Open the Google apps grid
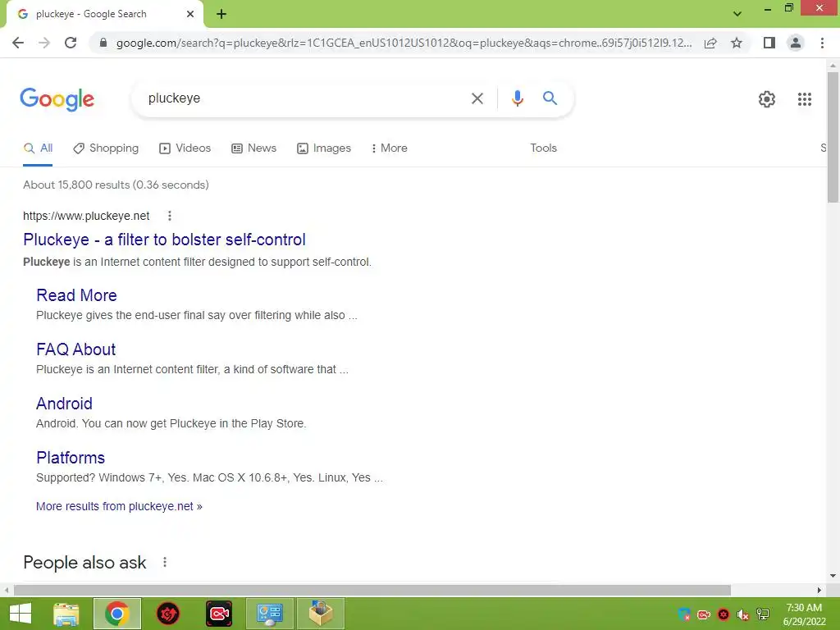Image resolution: width=840 pixels, height=630 pixels. click(805, 99)
